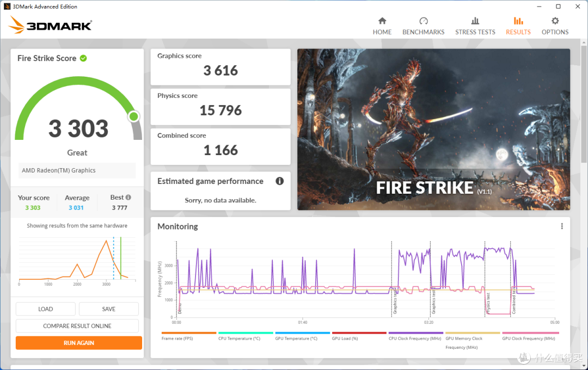Toggle the GPU Clock Frequency legend
The height and width of the screenshot is (370, 588).
pos(530,336)
